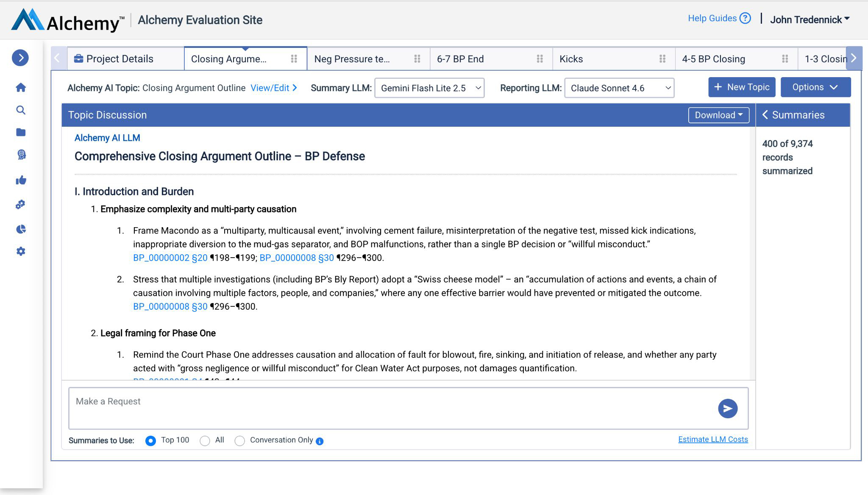868x495 pixels.
Task: Click the send request arrow button
Action: tap(727, 409)
